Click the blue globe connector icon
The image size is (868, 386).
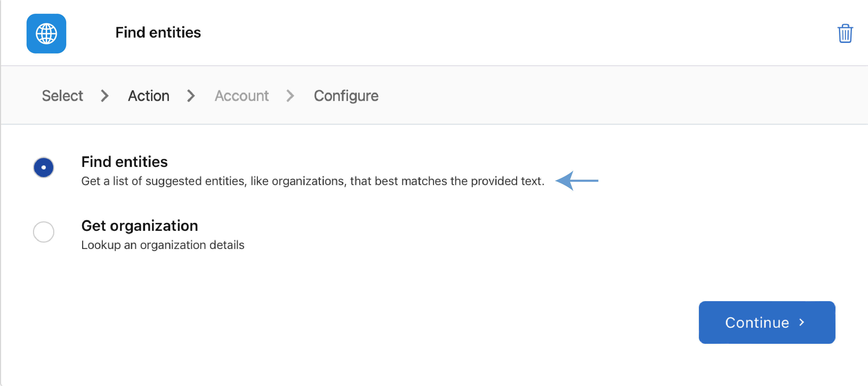coord(46,33)
